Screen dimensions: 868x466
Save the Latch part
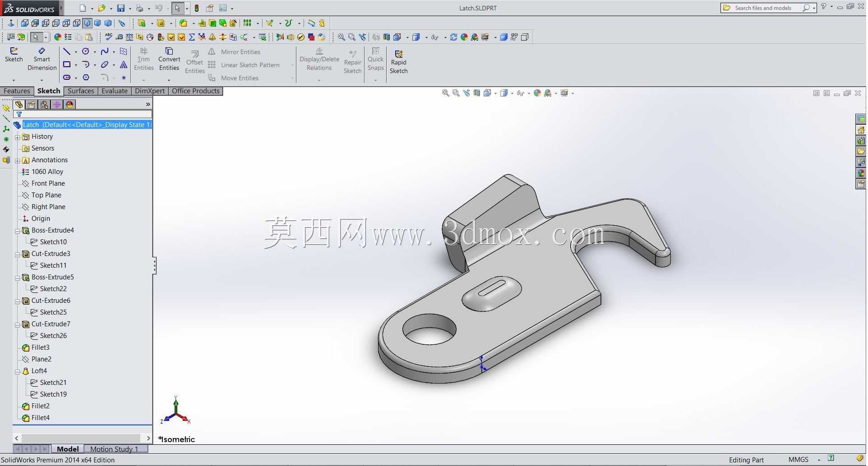[x=121, y=8]
